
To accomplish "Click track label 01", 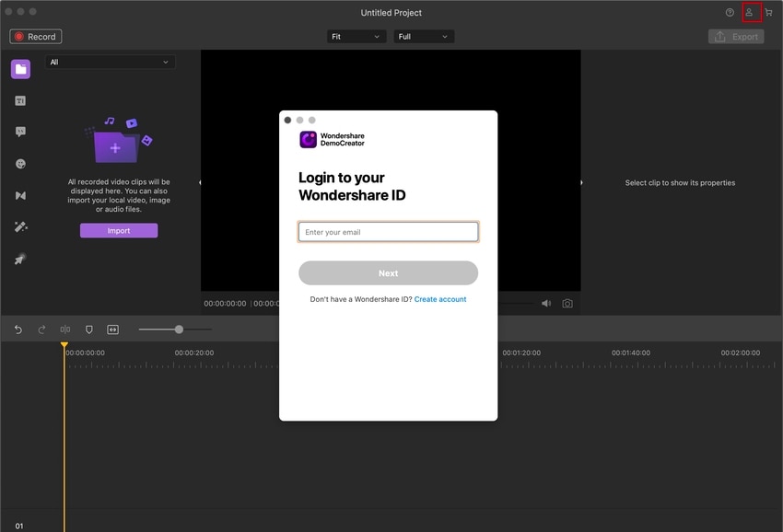I will point(19,526).
